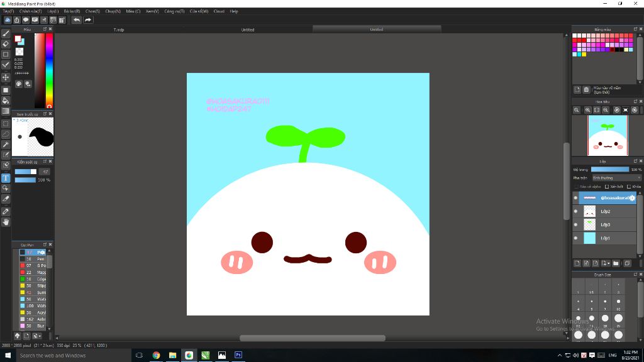Select the Move tool
Viewport: 644px width, 362px height.
coord(6,77)
